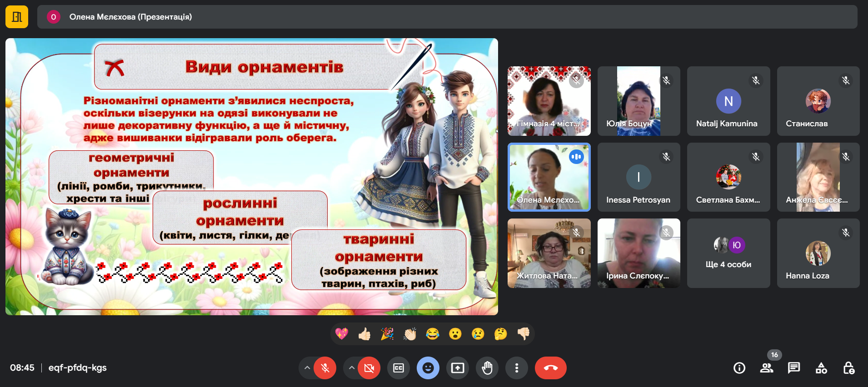Raise your hand

pyautogui.click(x=487, y=368)
